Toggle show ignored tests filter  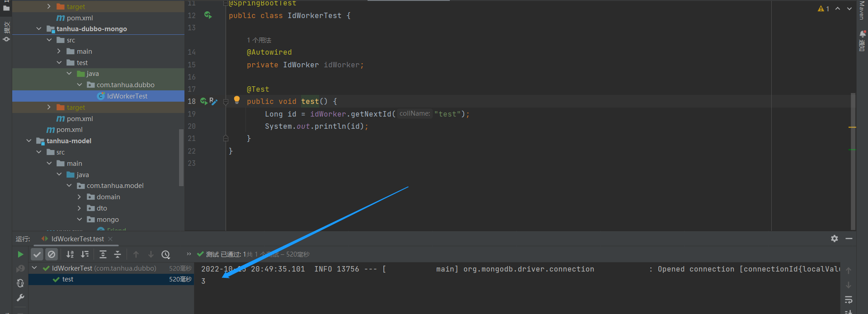(52, 254)
